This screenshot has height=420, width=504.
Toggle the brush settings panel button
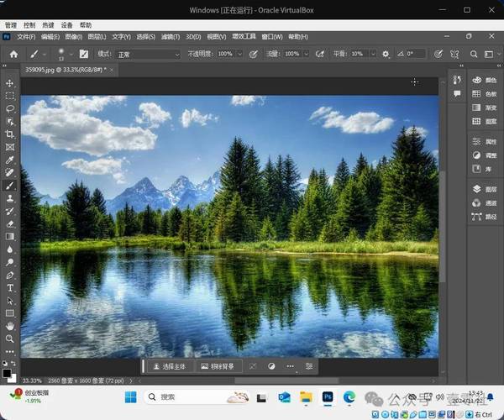pos(84,54)
